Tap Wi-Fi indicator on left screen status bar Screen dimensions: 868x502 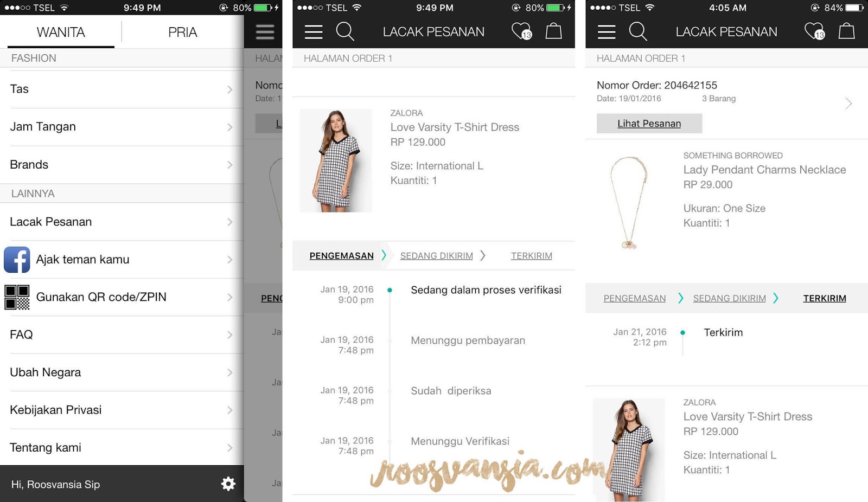[x=64, y=8]
